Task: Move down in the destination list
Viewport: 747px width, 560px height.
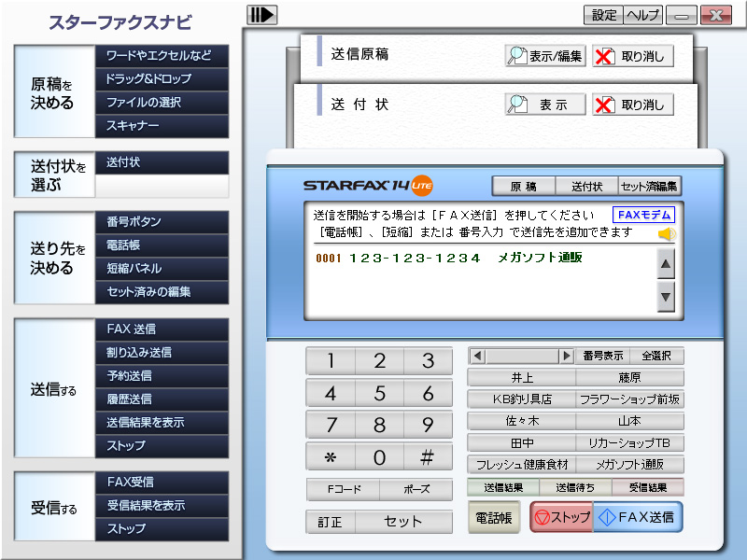Action: click(x=666, y=297)
